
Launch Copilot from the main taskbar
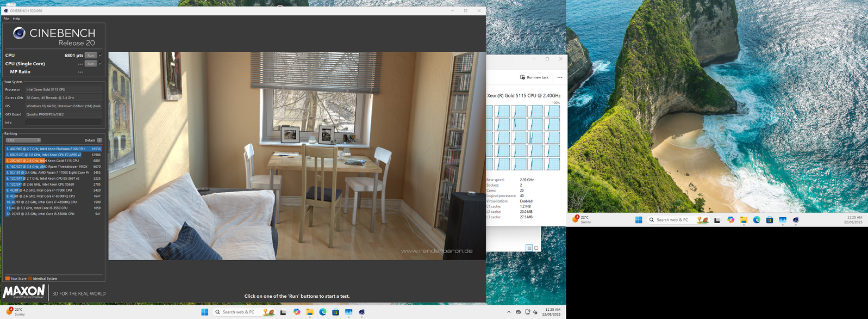(x=297, y=312)
